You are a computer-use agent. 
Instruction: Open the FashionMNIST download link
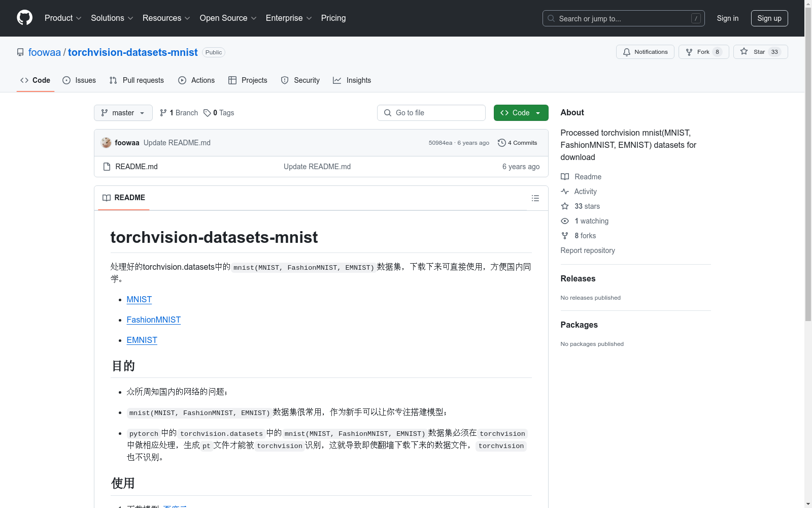click(154, 320)
